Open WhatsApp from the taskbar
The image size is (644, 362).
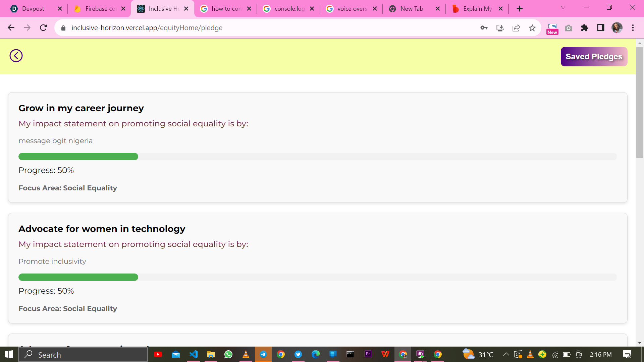pyautogui.click(x=228, y=354)
